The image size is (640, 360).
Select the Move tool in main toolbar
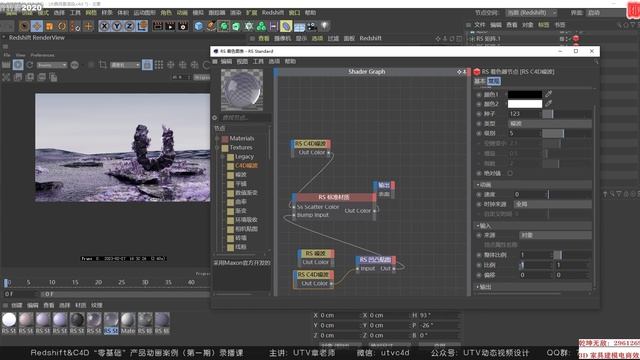pyautogui.click(x=37, y=27)
